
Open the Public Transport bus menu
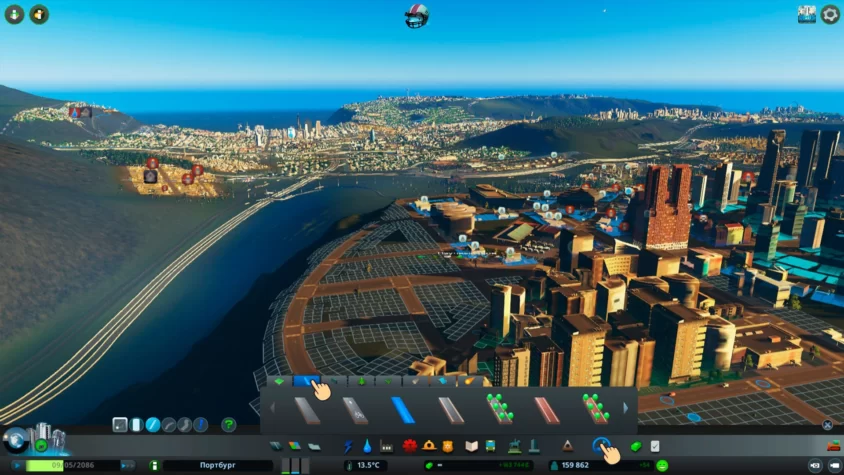(x=490, y=446)
